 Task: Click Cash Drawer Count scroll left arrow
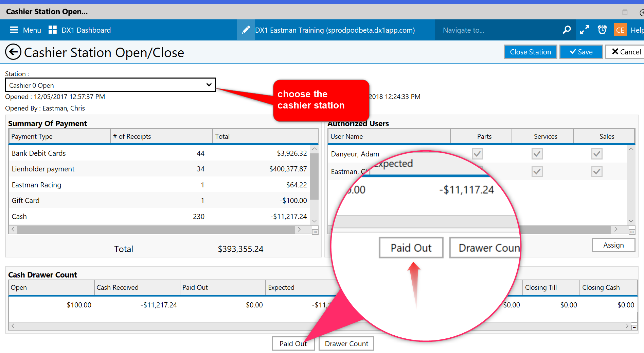pyautogui.click(x=13, y=326)
